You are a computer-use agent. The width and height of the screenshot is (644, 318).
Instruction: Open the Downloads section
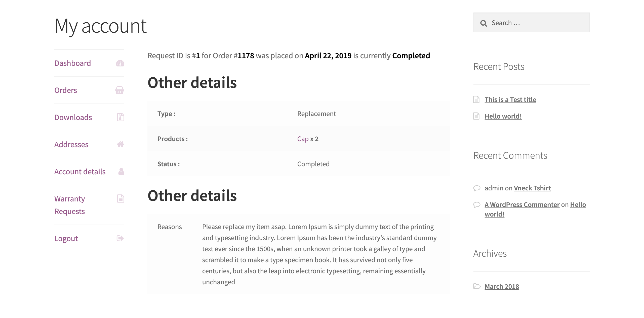[73, 118]
